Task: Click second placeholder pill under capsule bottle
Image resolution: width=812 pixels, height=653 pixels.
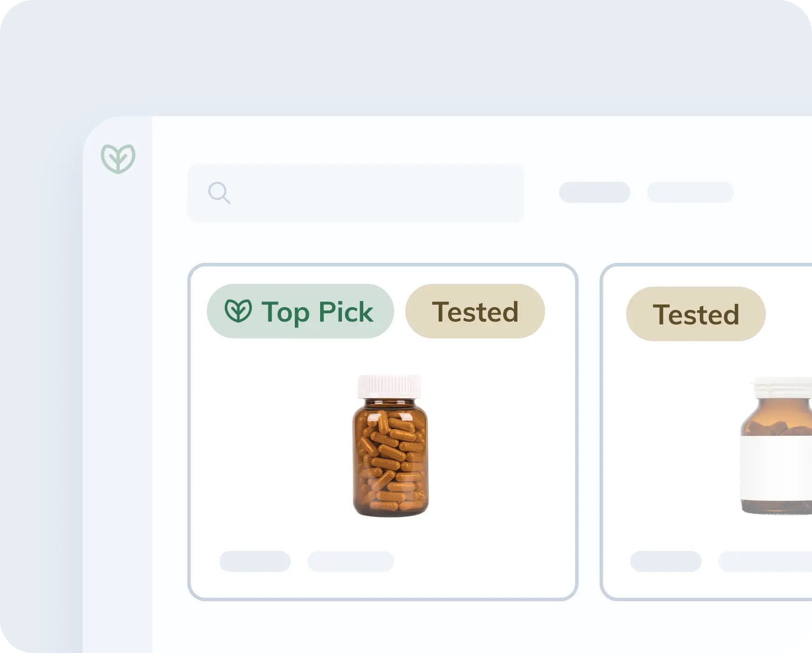Action: [350, 561]
